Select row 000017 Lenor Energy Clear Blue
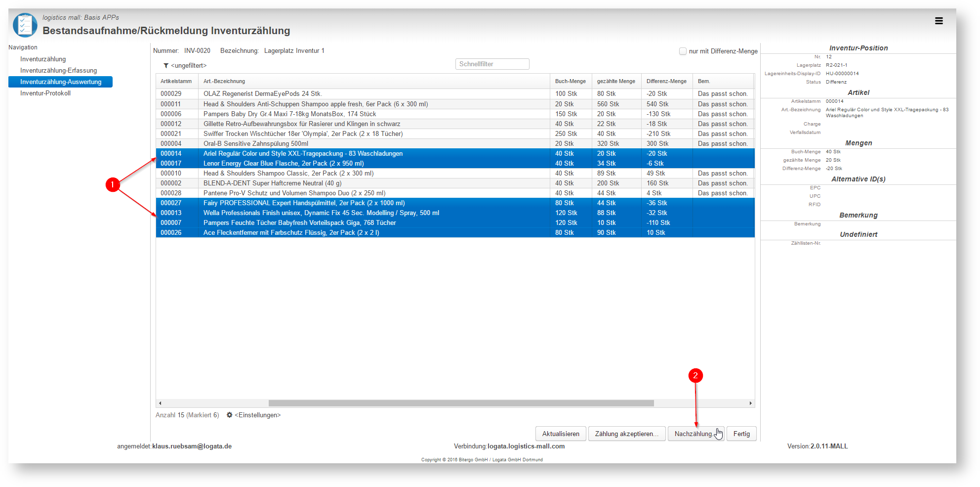 tap(455, 163)
